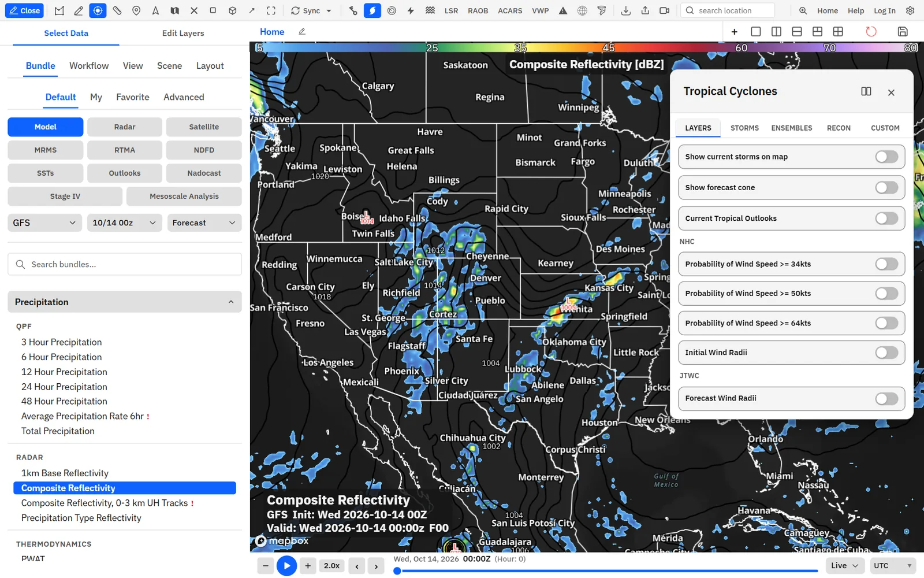924x578 pixels.
Task: Click the Satellite data button
Action: 204,127
